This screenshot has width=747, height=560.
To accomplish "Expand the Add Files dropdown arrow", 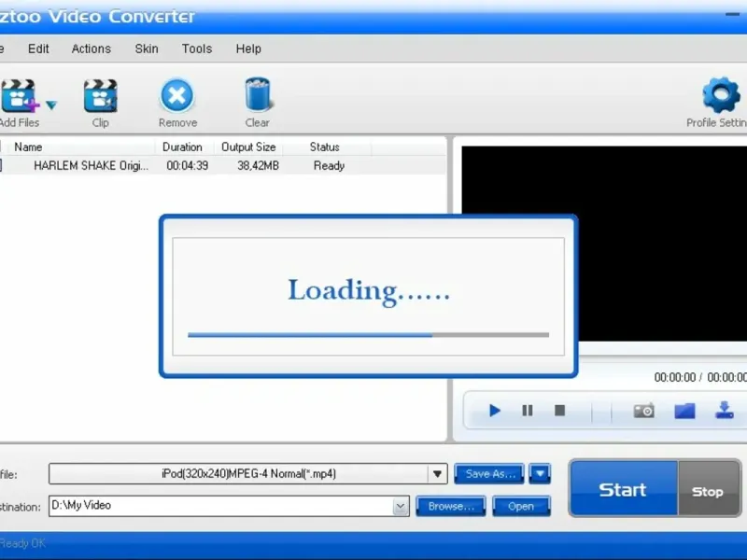I will [x=51, y=105].
